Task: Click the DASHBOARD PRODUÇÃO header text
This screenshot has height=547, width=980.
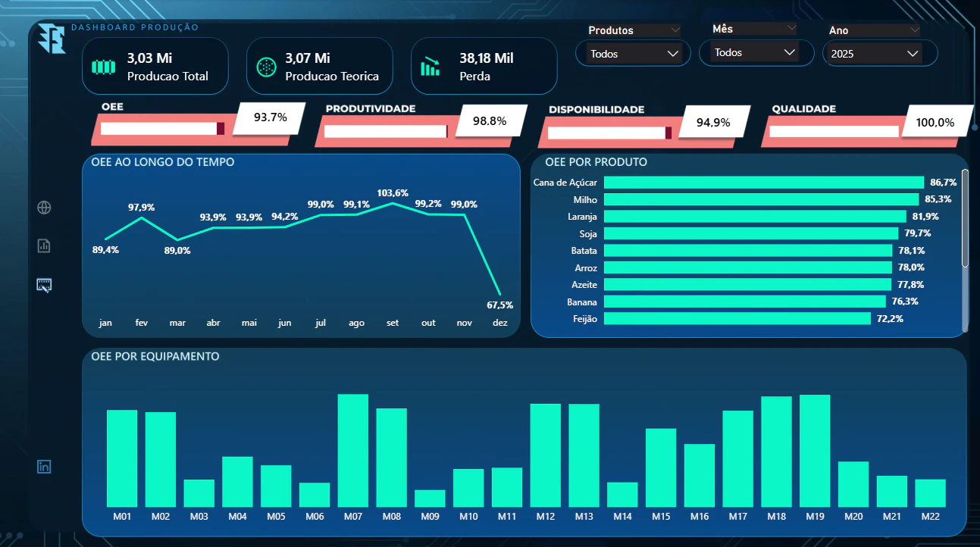Action: pos(135,27)
